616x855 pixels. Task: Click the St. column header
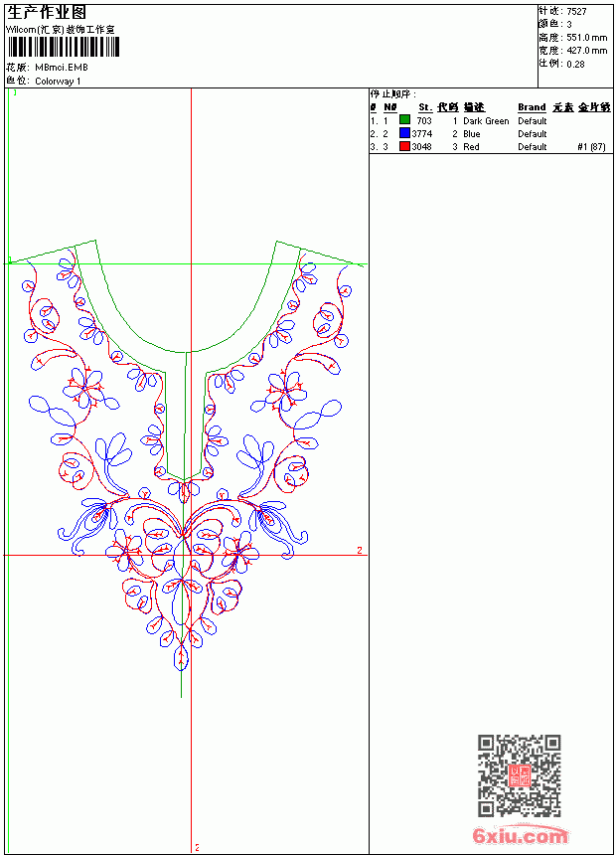coord(425,107)
